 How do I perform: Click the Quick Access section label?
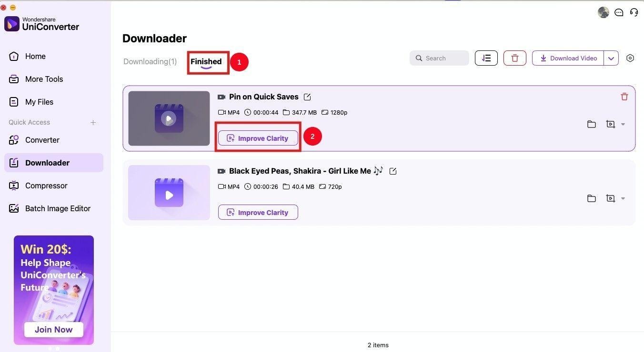29,122
